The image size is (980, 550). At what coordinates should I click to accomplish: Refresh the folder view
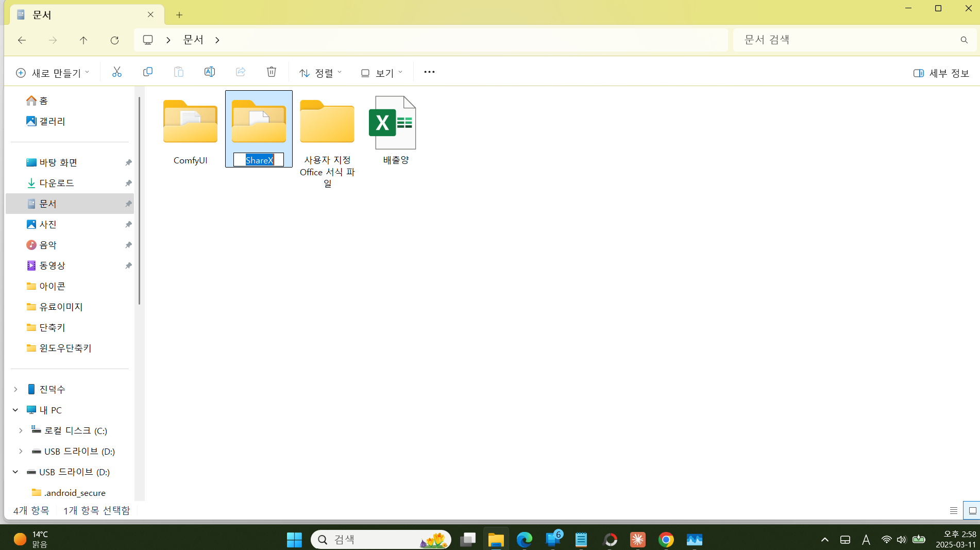point(114,40)
